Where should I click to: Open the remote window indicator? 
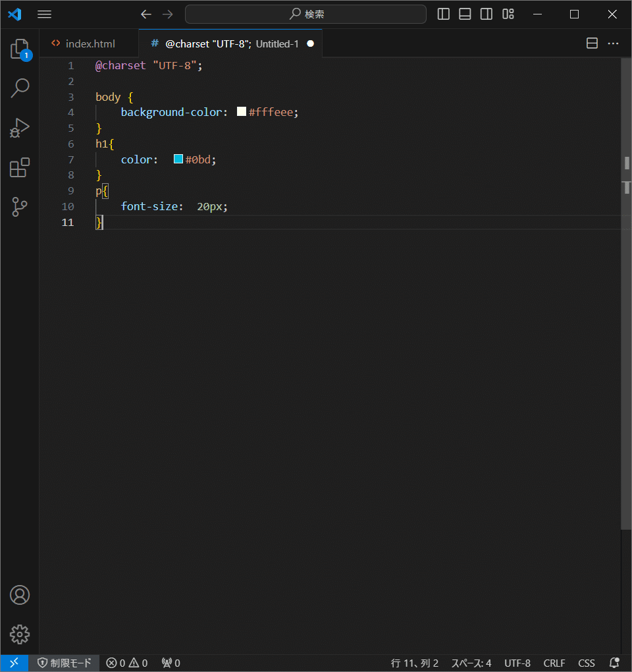(x=14, y=663)
